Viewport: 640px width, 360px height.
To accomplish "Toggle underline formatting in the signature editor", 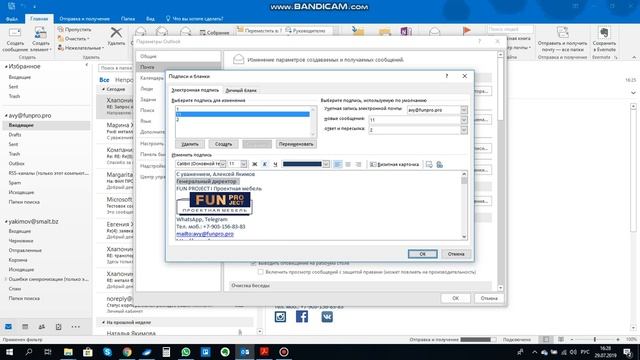I will 275,164.
